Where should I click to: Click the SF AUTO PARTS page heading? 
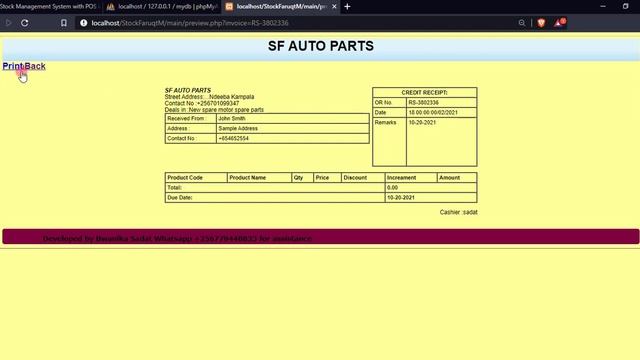(321, 46)
